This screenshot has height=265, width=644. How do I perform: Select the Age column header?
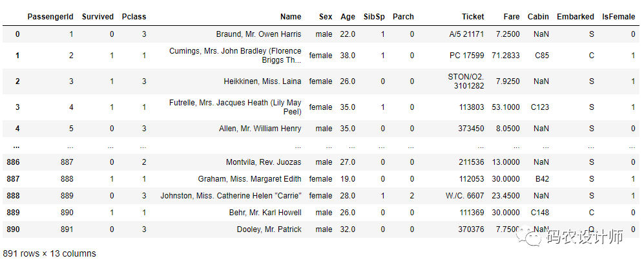point(348,17)
